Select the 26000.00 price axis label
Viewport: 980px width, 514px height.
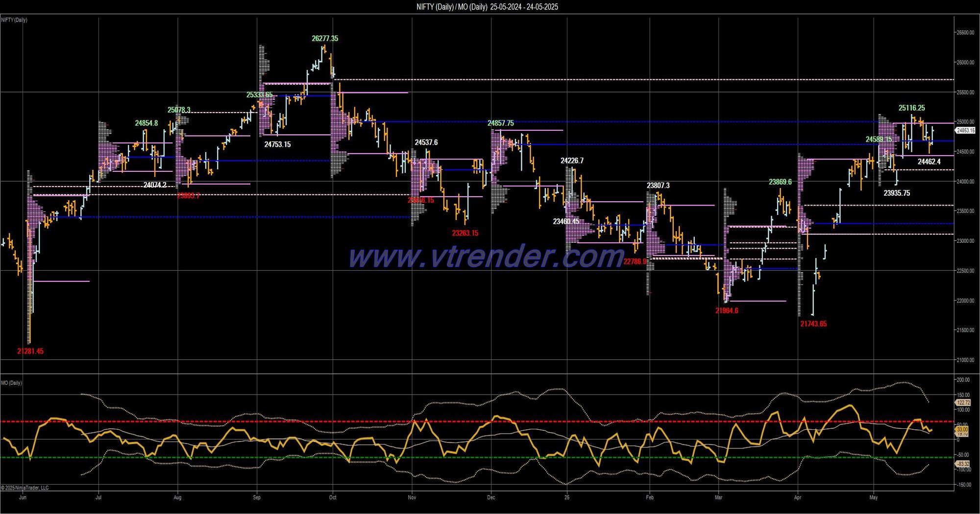[965, 63]
